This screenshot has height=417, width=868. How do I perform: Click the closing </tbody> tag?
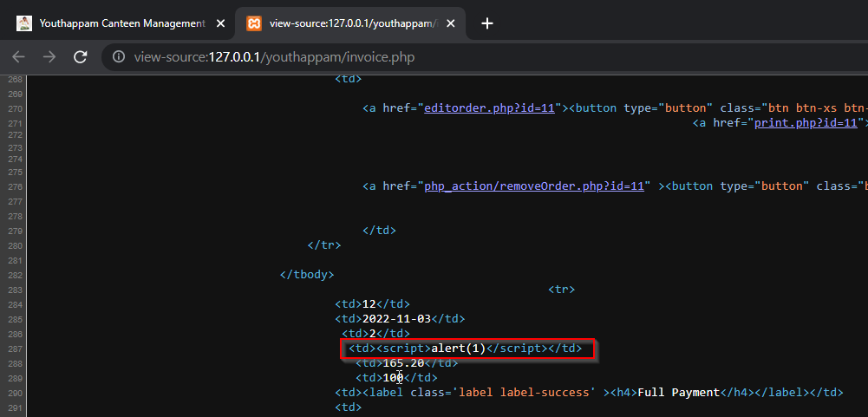[x=307, y=274]
